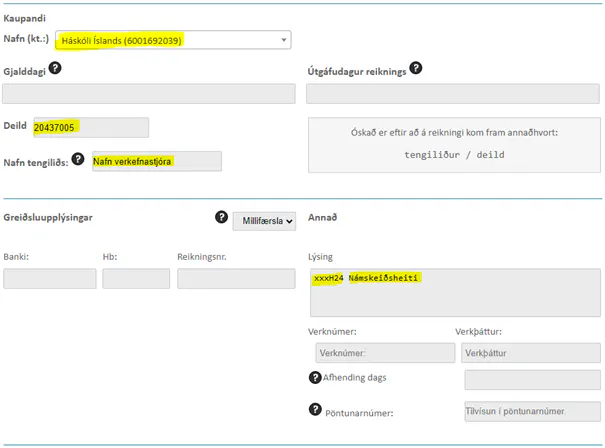The width and height of the screenshot is (605, 448).
Task: Open the Millifærsla payment method dropdown
Action: pyautogui.click(x=265, y=221)
